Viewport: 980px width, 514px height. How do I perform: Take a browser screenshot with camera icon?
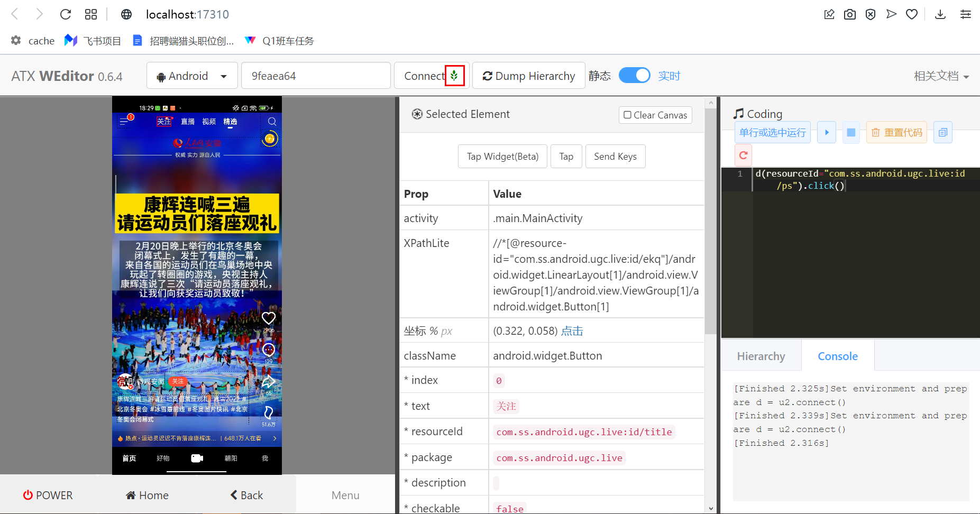[x=850, y=14]
